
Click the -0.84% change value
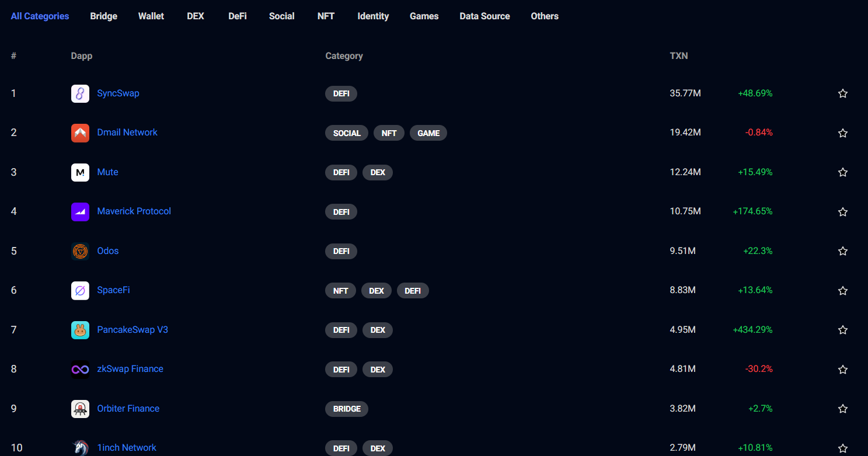759,133
